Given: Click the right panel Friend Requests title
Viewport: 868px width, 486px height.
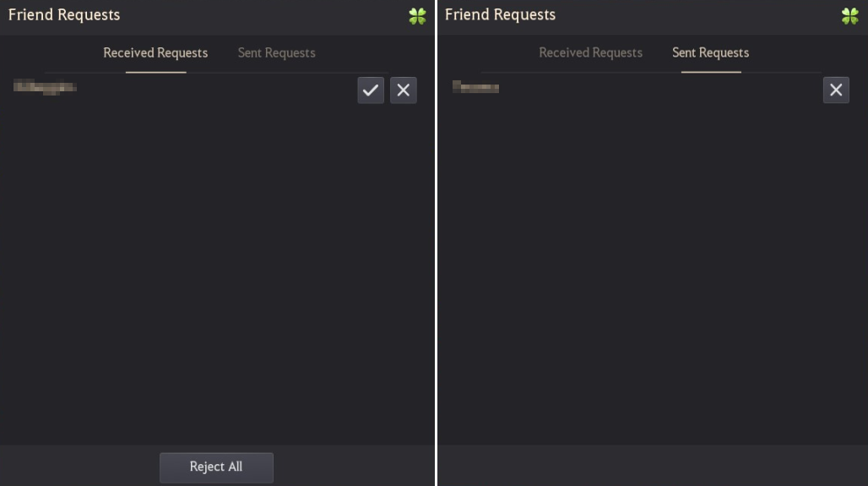Looking at the screenshot, I should [x=500, y=14].
